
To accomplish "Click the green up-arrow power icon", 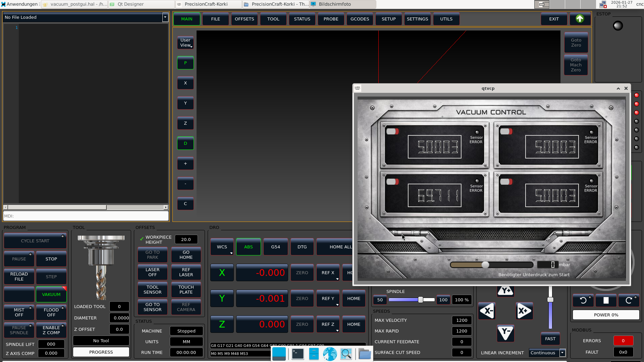I will tap(580, 19).
